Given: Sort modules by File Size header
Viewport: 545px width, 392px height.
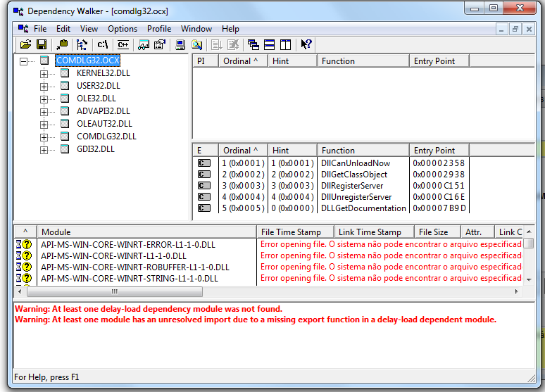Looking at the screenshot, I should (437, 232).
